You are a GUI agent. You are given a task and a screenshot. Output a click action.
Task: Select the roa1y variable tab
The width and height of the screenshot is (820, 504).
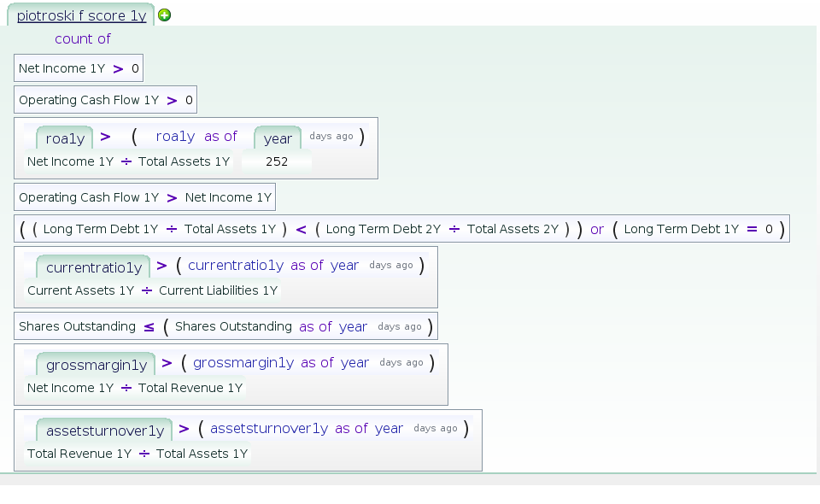[65, 138]
